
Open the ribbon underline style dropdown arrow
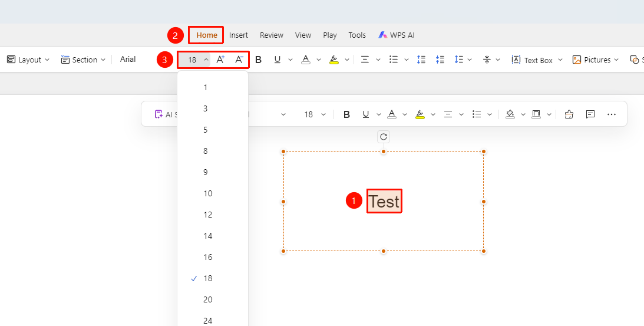[x=290, y=60]
